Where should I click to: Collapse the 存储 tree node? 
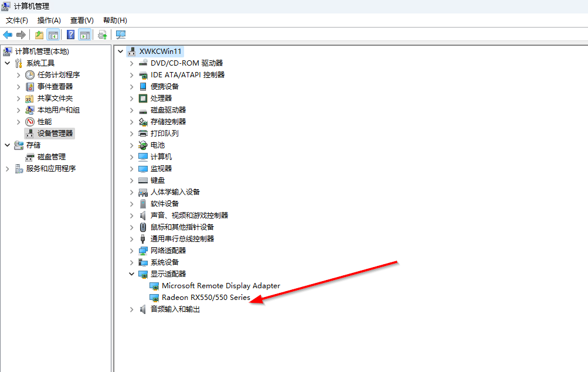[x=8, y=145]
